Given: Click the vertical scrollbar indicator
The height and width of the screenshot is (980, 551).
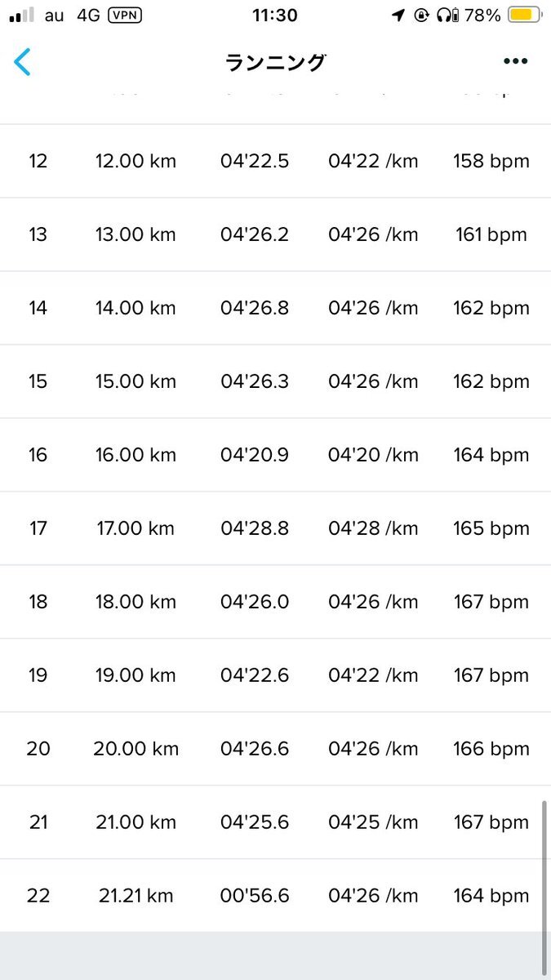Looking at the screenshot, I should pos(544,871).
